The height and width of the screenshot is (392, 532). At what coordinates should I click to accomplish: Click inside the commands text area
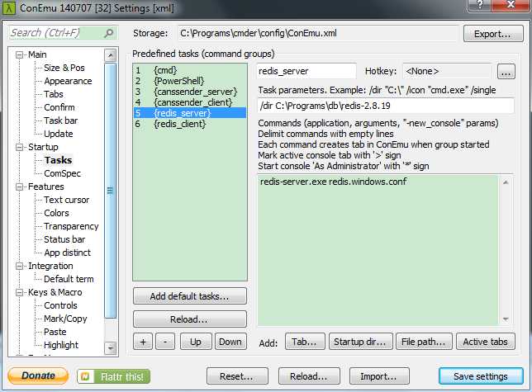click(378, 250)
